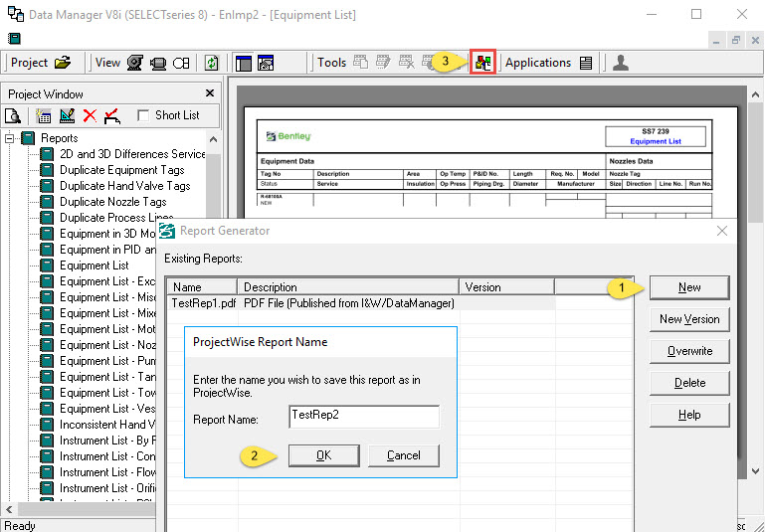Enable the Short List checkbox
The image size is (765, 532).
pos(143,115)
